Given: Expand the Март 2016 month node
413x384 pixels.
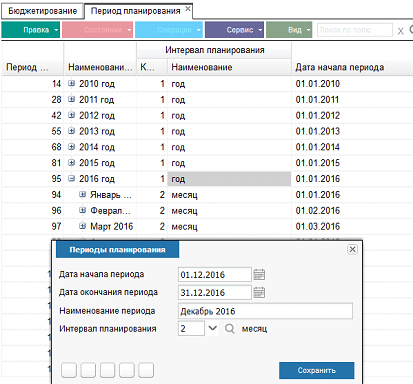Looking at the screenshot, I should click(82, 226).
